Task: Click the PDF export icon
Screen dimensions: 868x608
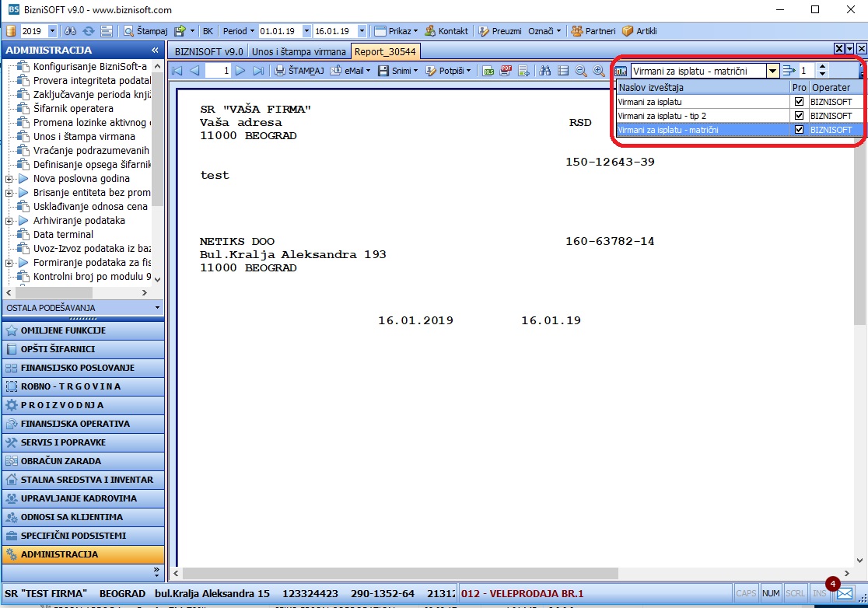Action: point(506,71)
